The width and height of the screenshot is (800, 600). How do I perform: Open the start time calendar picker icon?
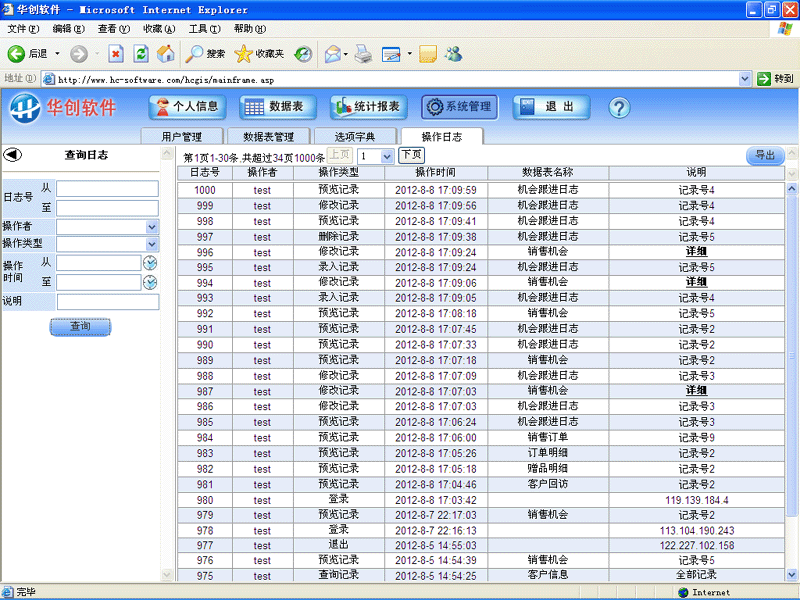click(x=150, y=263)
